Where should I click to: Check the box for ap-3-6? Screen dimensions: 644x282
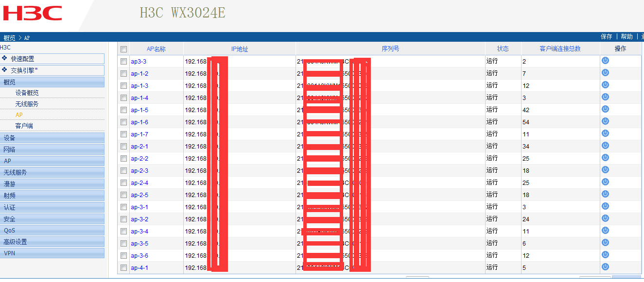123,256
